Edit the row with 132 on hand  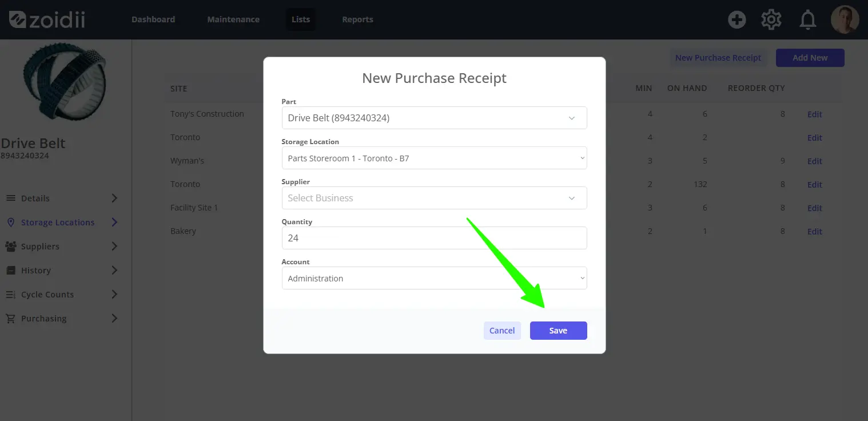pyautogui.click(x=814, y=185)
